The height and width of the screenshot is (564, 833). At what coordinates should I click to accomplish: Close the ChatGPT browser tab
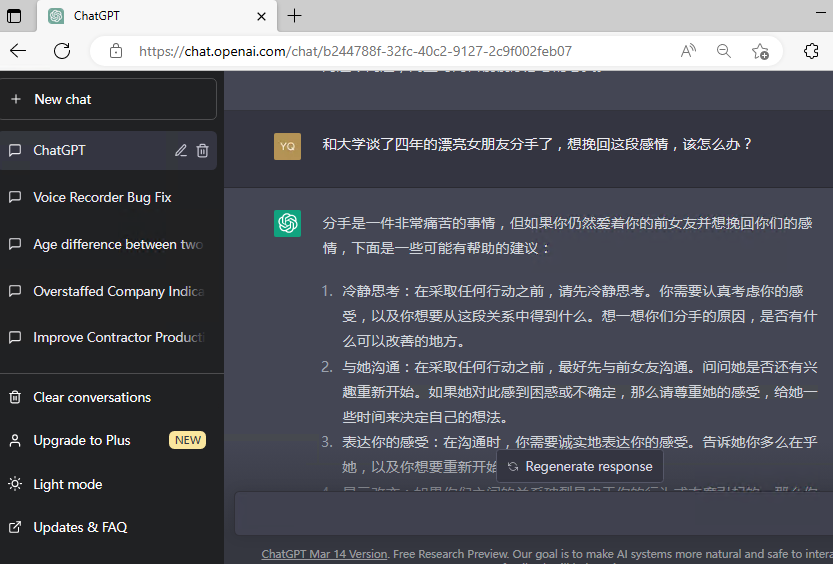261,16
